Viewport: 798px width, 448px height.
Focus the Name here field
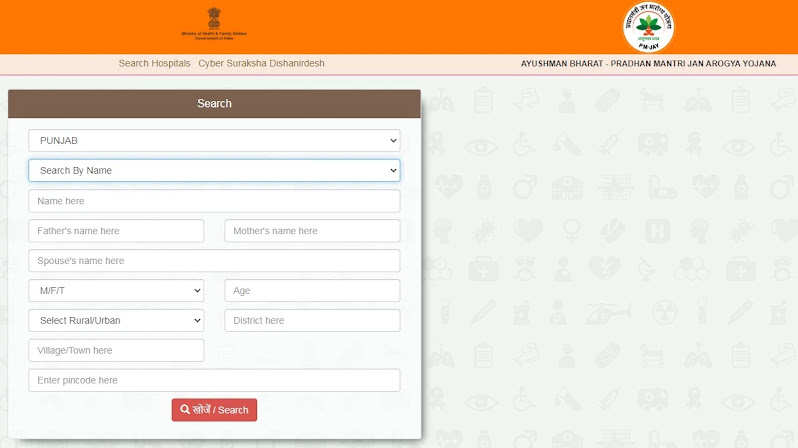(x=214, y=201)
